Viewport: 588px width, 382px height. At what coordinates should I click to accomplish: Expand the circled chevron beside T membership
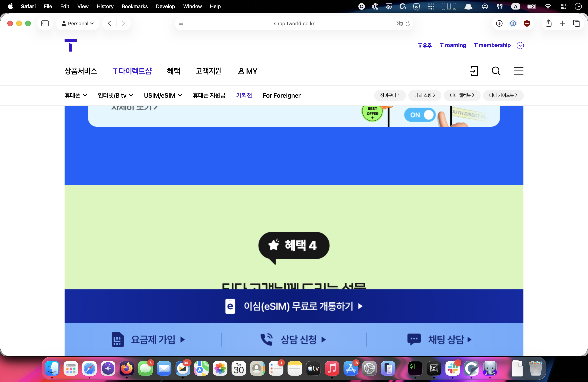point(520,46)
